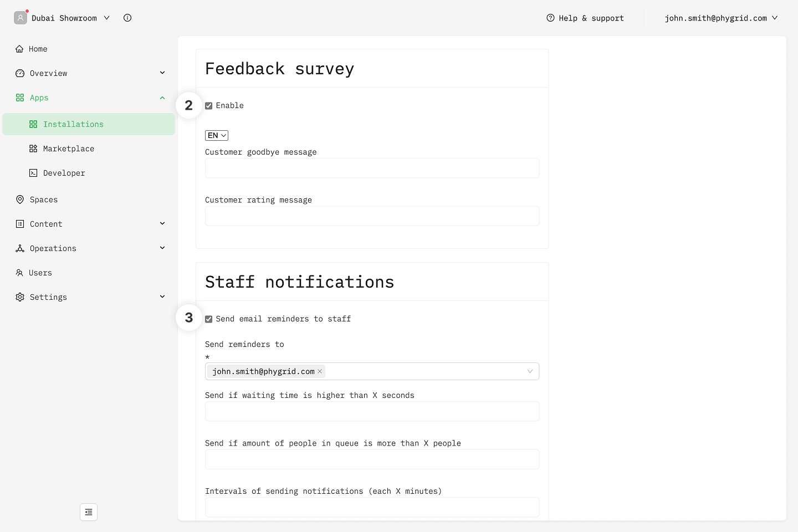Click the info icon beside Dubai Showroom
The width and height of the screenshot is (798, 532).
pos(127,18)
